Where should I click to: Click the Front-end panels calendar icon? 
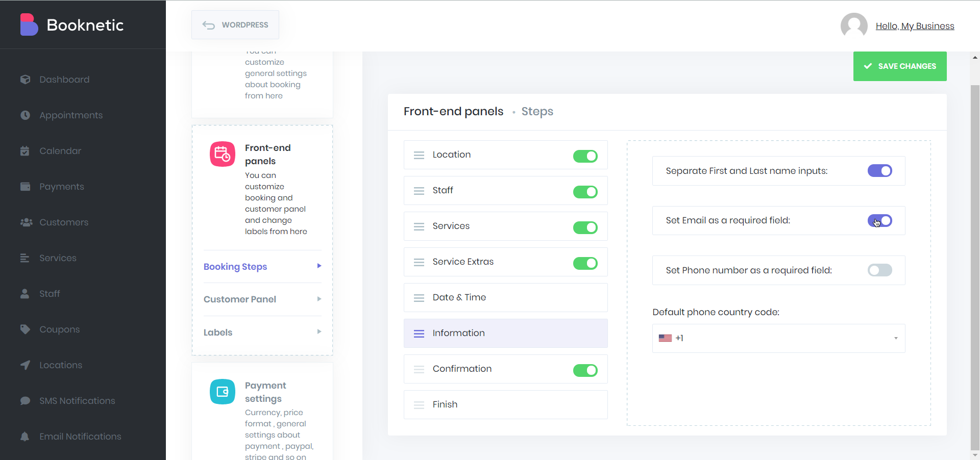222,154
